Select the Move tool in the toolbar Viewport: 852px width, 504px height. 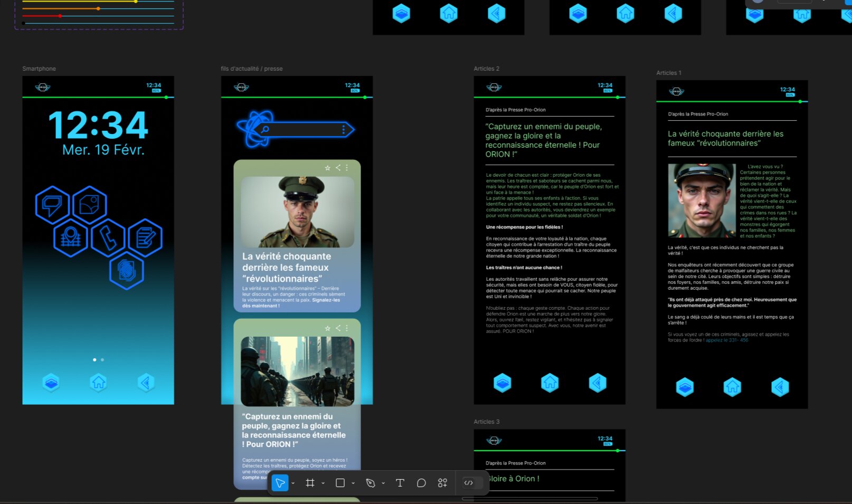click(x=280, y=483)
